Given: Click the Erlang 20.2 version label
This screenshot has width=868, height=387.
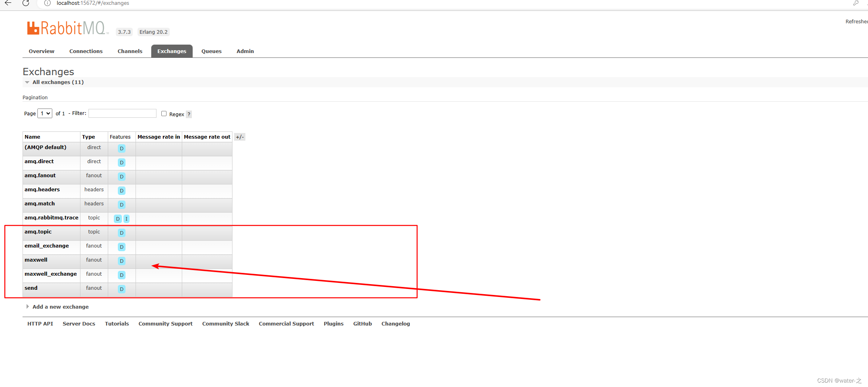Looking at the screenshot, I should tap(154, 32).
